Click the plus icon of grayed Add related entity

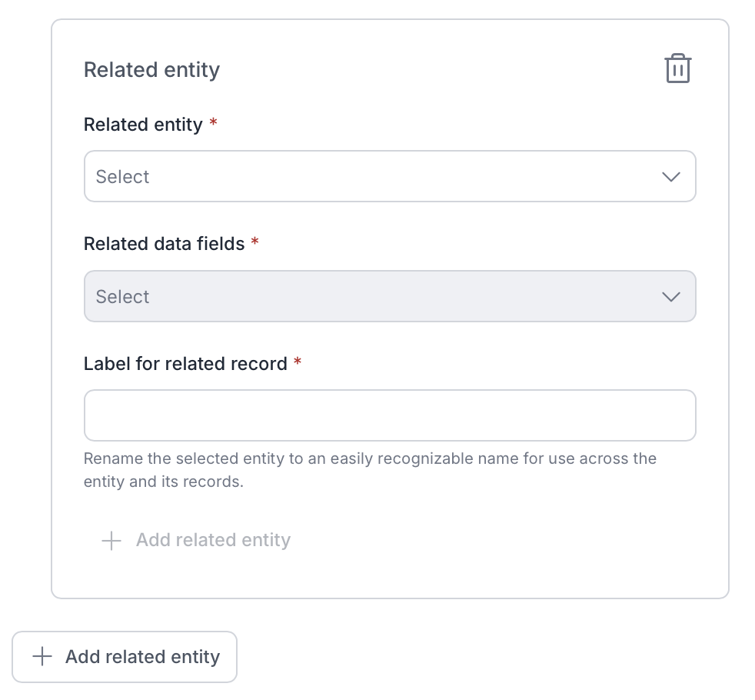coord(111,541)
